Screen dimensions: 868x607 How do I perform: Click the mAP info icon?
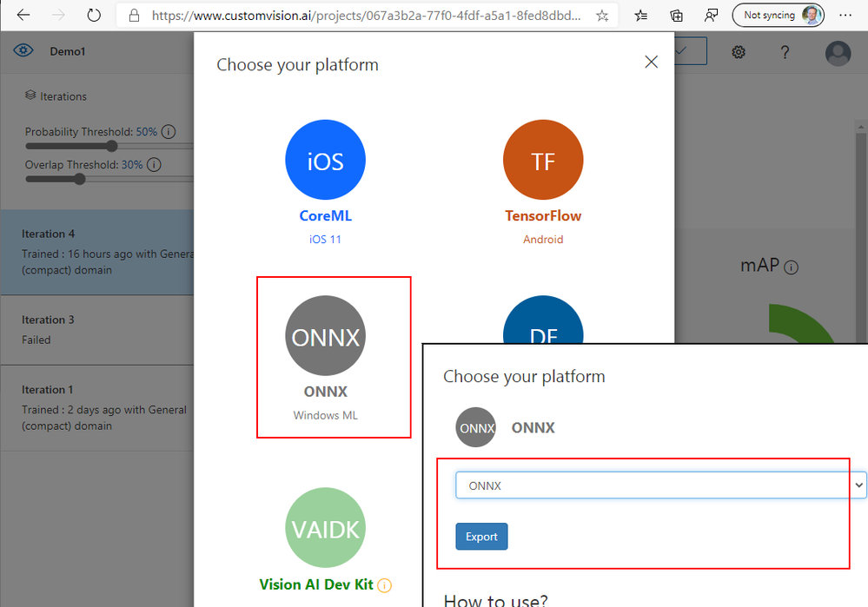point(792,267)
